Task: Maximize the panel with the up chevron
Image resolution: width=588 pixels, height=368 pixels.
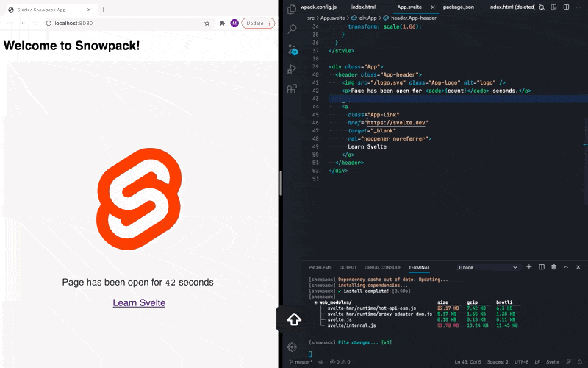Action: (564, 267)
